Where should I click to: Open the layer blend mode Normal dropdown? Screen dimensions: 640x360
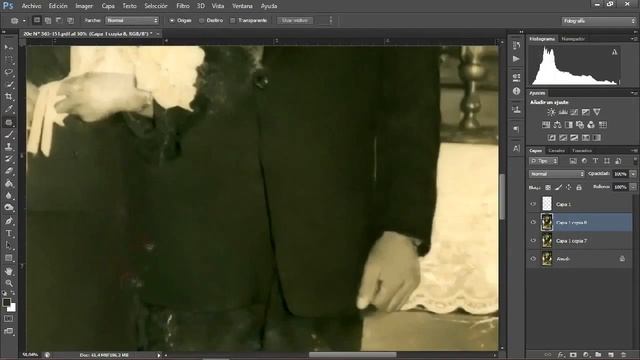[557, 174]
